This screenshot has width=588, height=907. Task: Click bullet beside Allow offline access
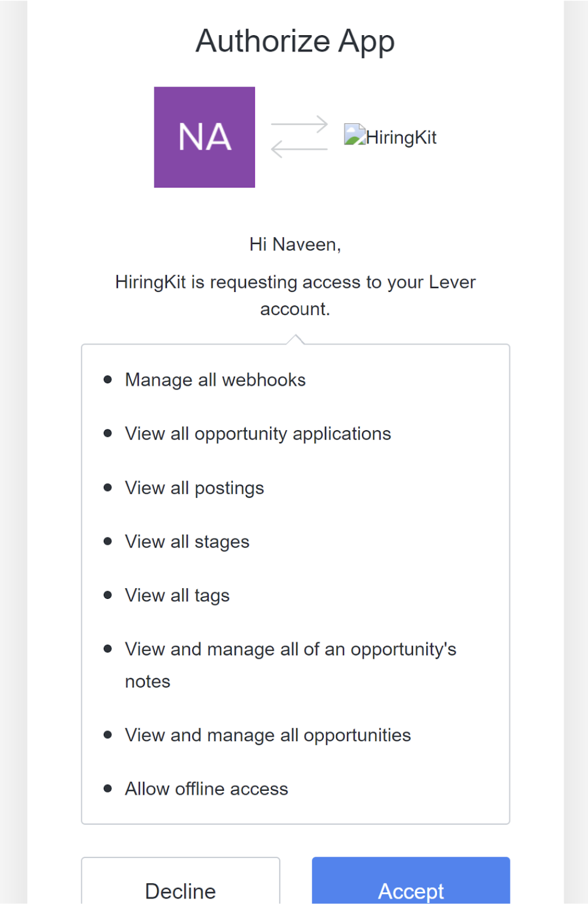(x=108, y=789)
